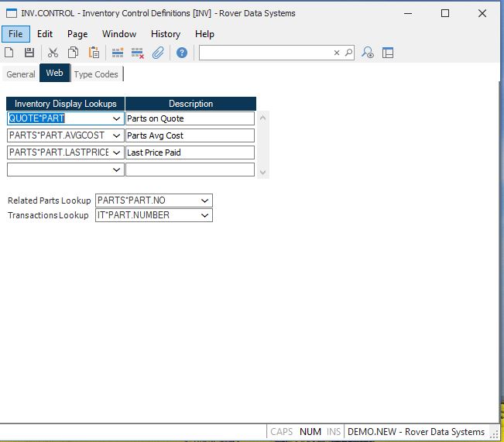Expand the Transactions Lookup dropdown
The image size is (504, 442).
pos(204,215)
